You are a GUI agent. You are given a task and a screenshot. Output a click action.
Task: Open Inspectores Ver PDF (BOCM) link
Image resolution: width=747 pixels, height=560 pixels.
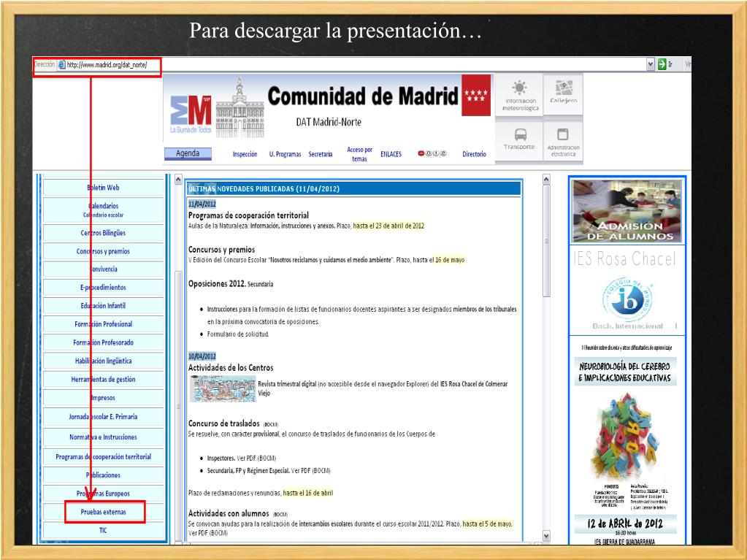(242, 458)
